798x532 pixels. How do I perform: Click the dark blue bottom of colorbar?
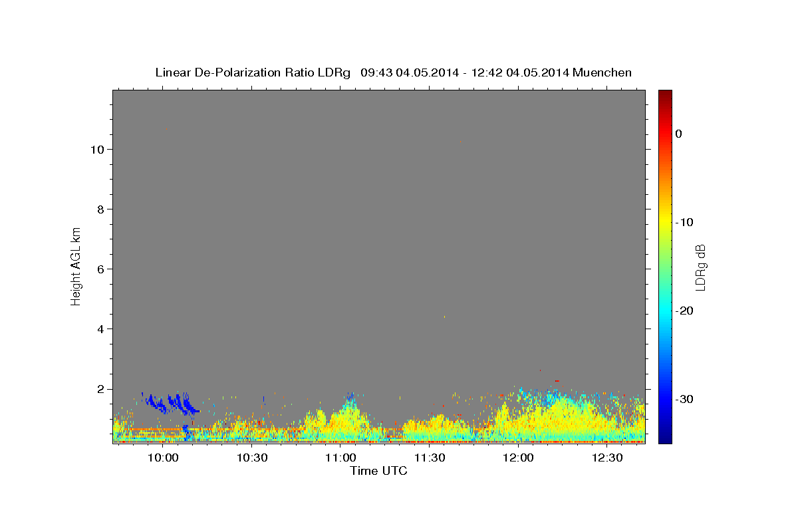(665, 438)
